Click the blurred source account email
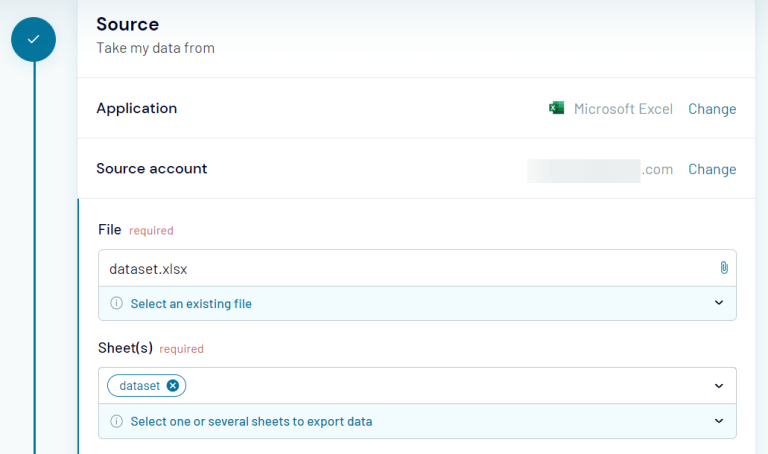This screenshot has height=454, width=768. point(584,170)
